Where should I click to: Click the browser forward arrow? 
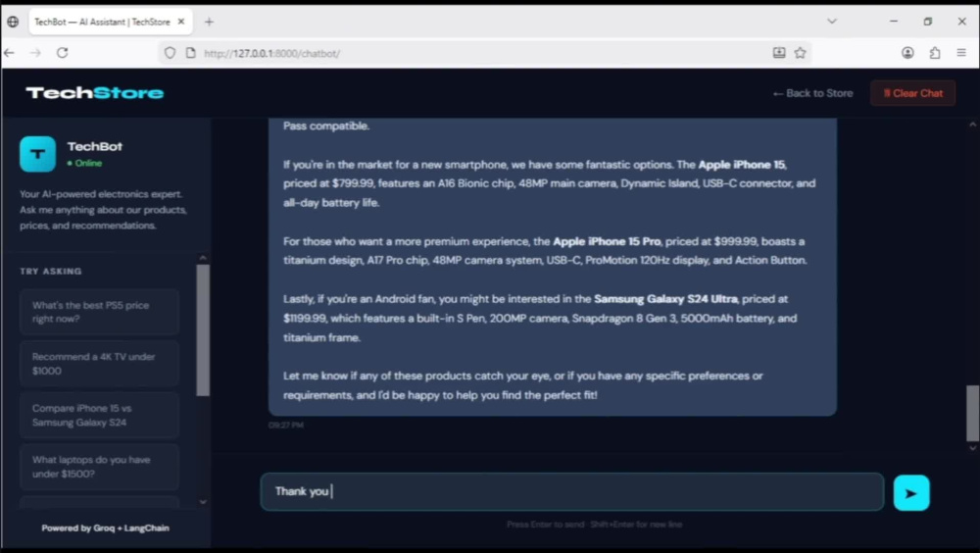tap(35, 53)
